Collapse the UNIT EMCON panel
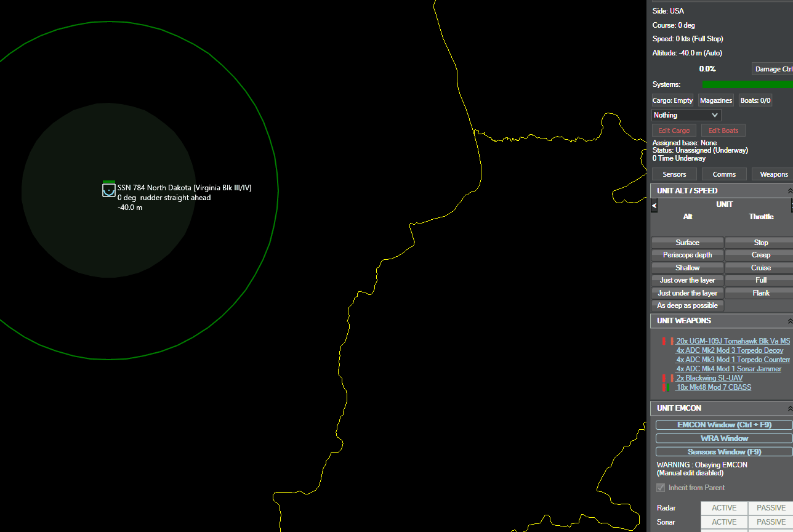This screenshot has width=793, height=532. point(790,408)
